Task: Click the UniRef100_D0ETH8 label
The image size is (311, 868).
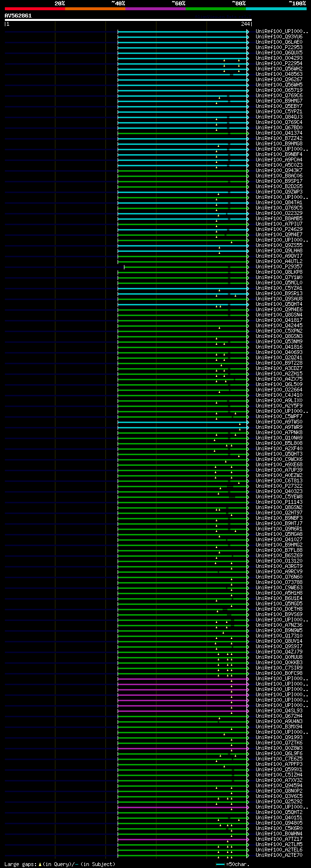Action: coord(279,609)
